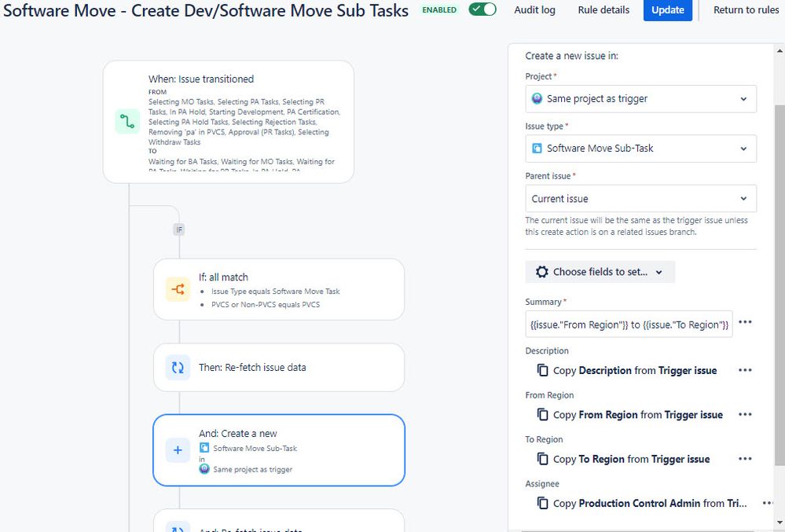Click the scroll up arrow of the panel
Screen dimensions: 785x532
click(779, 50)
